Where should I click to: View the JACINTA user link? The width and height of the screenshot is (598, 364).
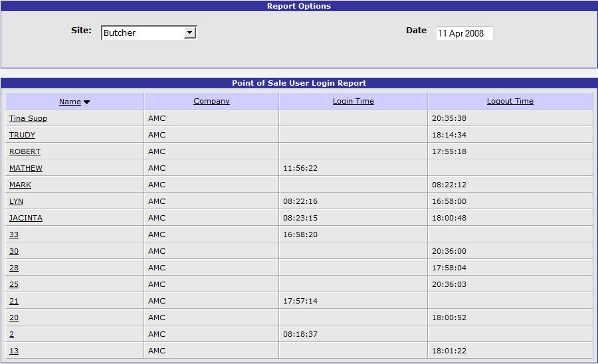click(x=25, y=218)
